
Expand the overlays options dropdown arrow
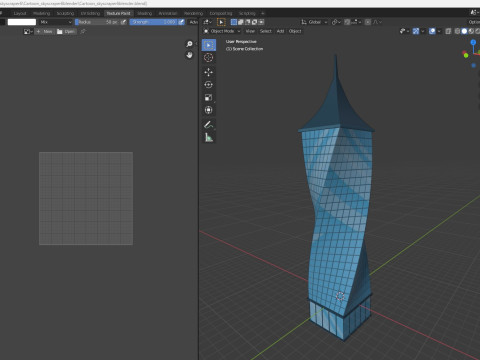pos(439,31)
